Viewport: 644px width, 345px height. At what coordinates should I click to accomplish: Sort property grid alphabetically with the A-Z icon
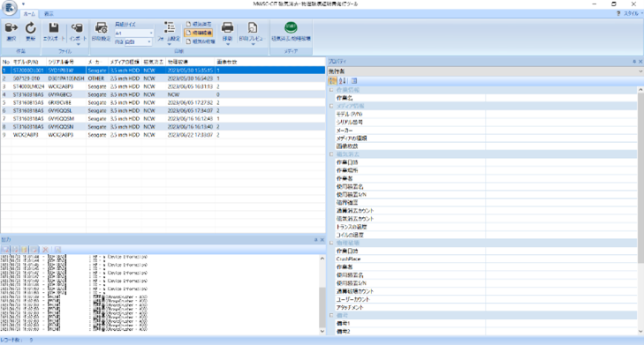click(343, 81)
